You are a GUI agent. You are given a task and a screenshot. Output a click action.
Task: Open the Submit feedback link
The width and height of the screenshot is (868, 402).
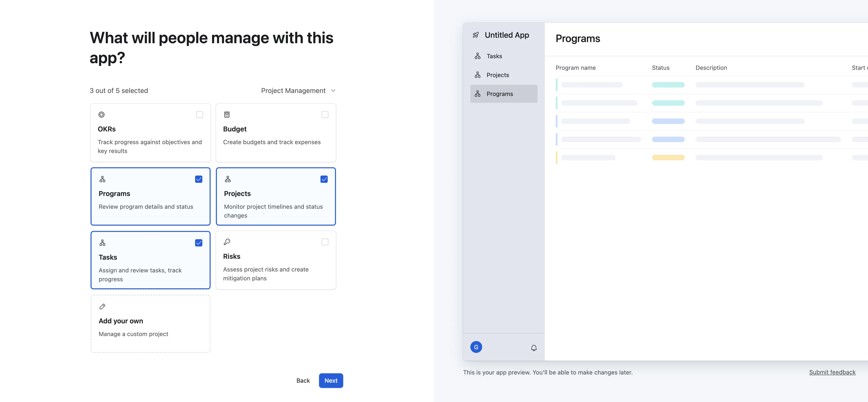(832, 372)
